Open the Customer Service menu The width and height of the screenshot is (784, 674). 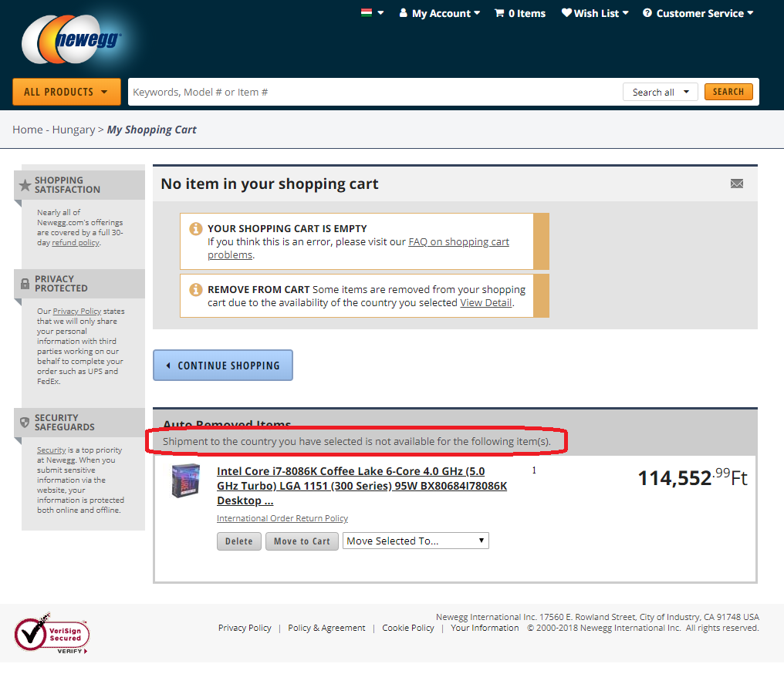point(698,13)
